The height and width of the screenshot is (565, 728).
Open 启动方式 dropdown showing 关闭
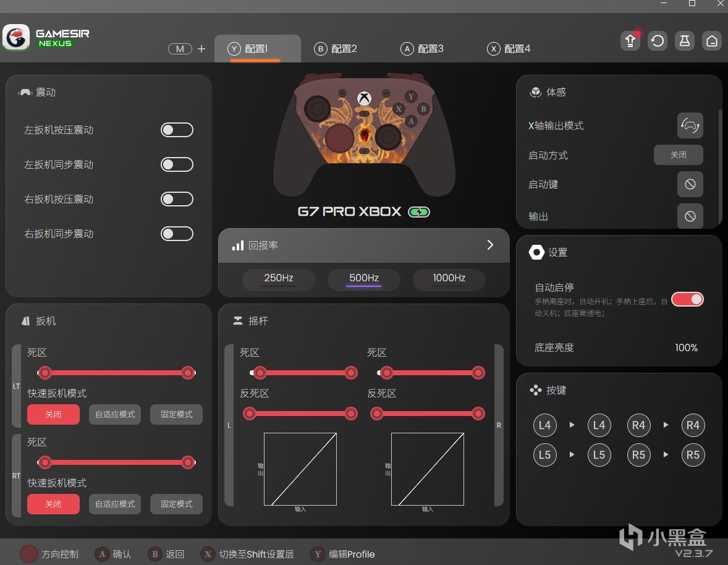[x=679, y=155]
